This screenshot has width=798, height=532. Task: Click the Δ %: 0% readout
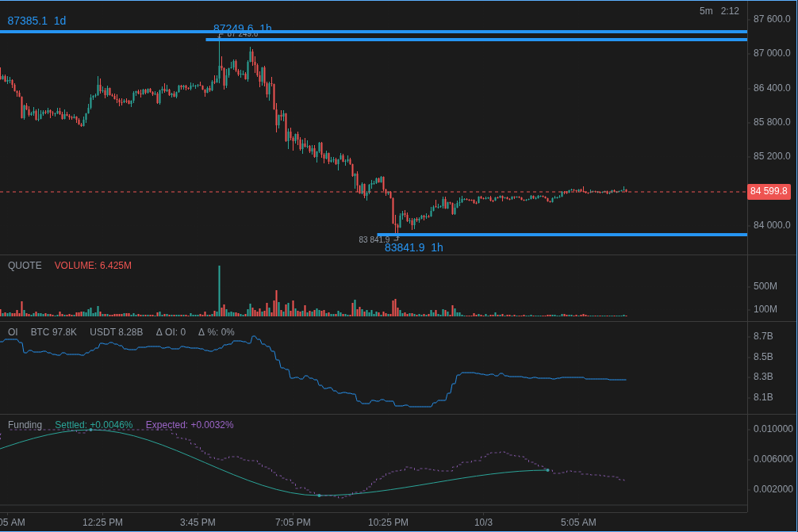tap(217, 332)
